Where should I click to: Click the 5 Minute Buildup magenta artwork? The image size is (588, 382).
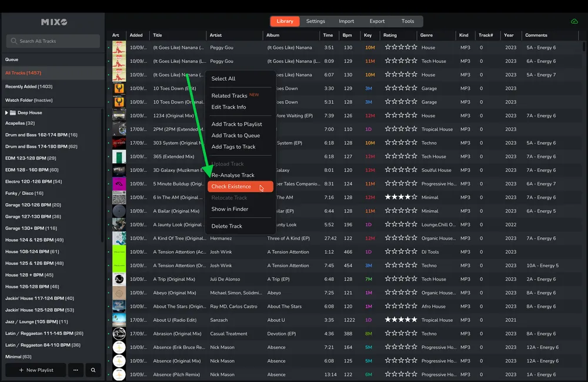pyautogui.click(x=119, y=184)
